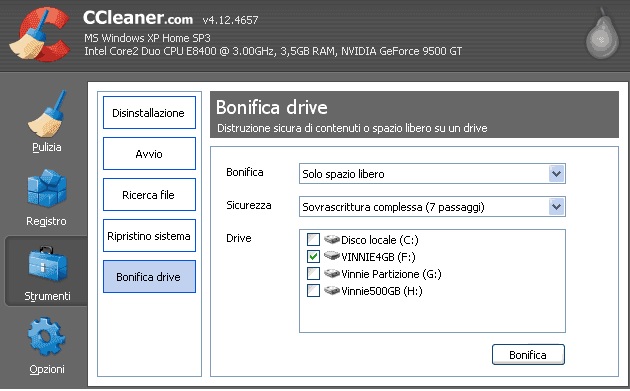Select the 'Vinnie500GB (H:)' drive label
Screen dimensions: 630x391
pyautogui.click(x=382, y=291)
